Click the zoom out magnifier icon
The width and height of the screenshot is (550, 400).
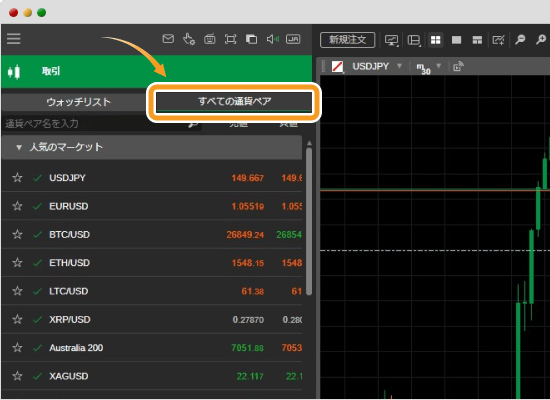(520, 40)
